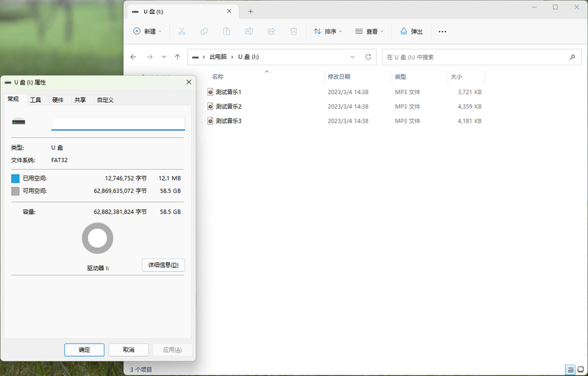
Task: Click the drive icon in properties dialog
Action: (x=19, y=122)
